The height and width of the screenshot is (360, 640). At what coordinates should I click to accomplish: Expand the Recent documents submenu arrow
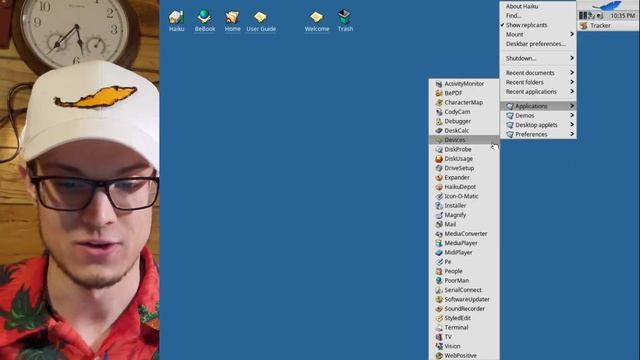(572, 73)
